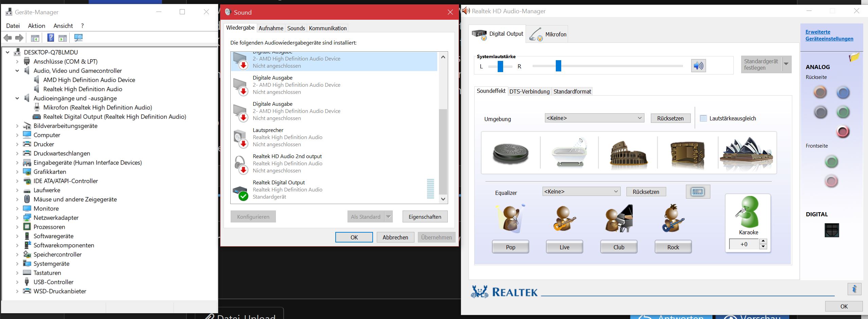Open the Equalizer preset dropdown

tap(581, 191)
